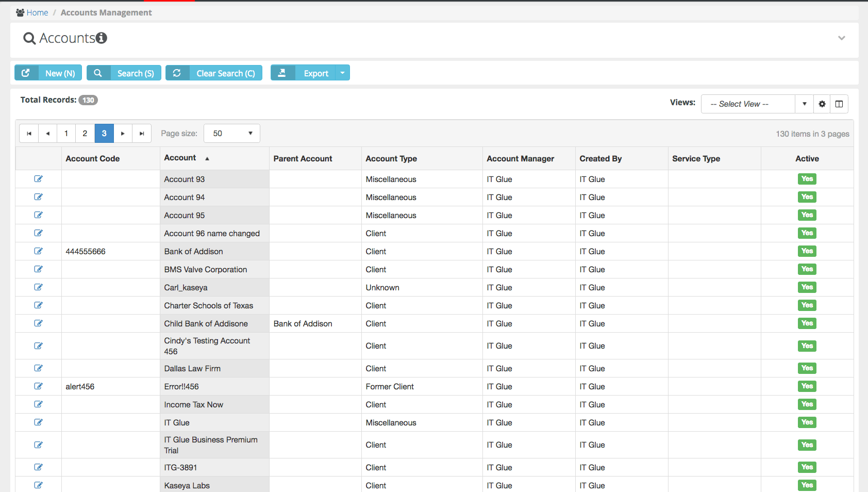Expand the Export options arrow
The height and width of the screenshot is (492, 868).
point(342,73)
